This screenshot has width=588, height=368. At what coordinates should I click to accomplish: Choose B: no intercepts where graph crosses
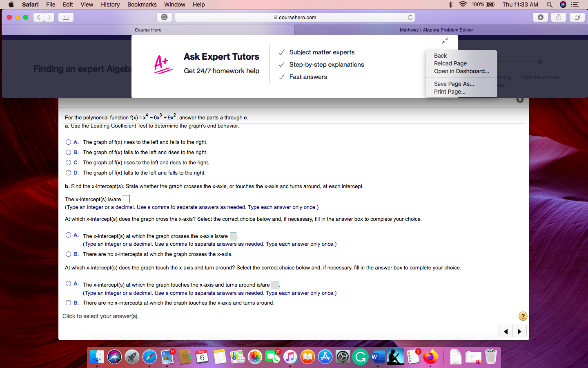[x=68, y=254]
